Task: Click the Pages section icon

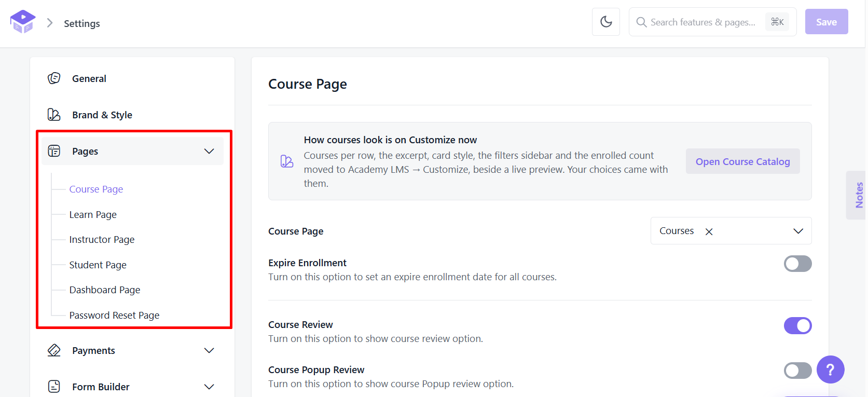Action: pyautogui.click(x=54, y=151)
